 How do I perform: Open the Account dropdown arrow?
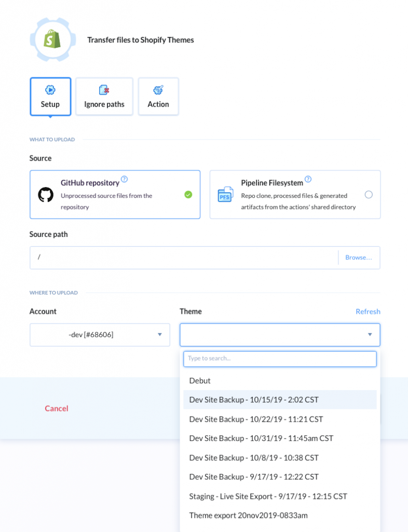pos(160,335)
